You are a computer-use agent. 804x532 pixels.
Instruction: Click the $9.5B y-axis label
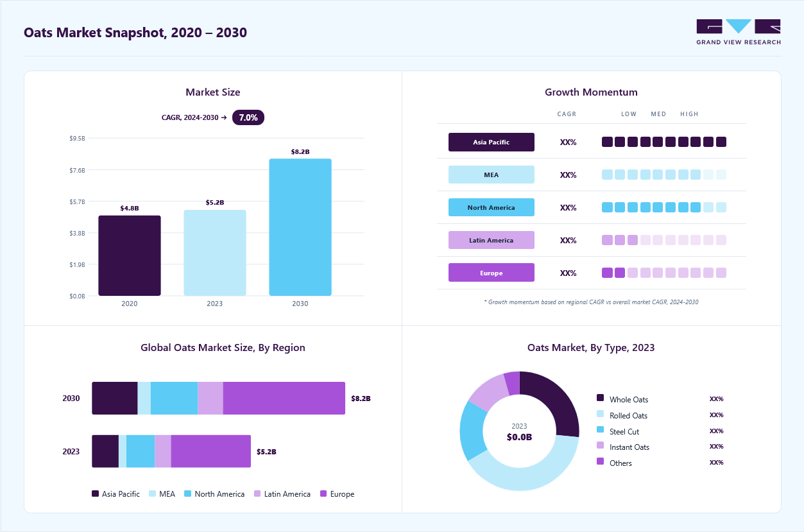click(77, 138)
